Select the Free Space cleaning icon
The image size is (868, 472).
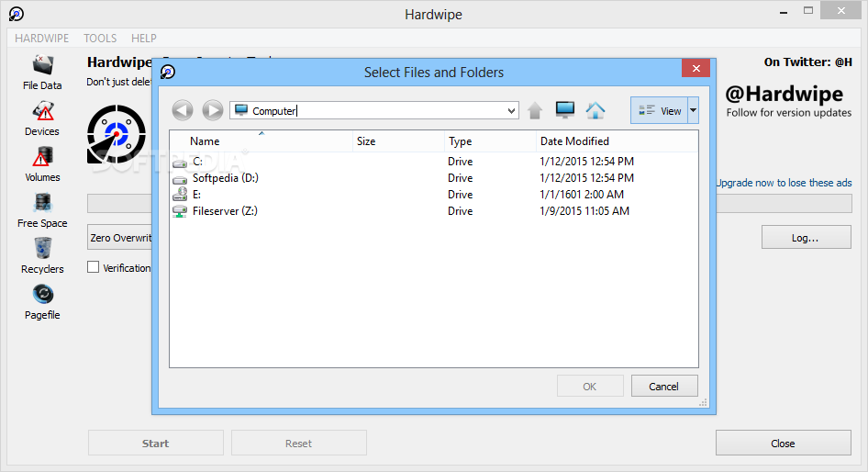click(x=42, y=203)
